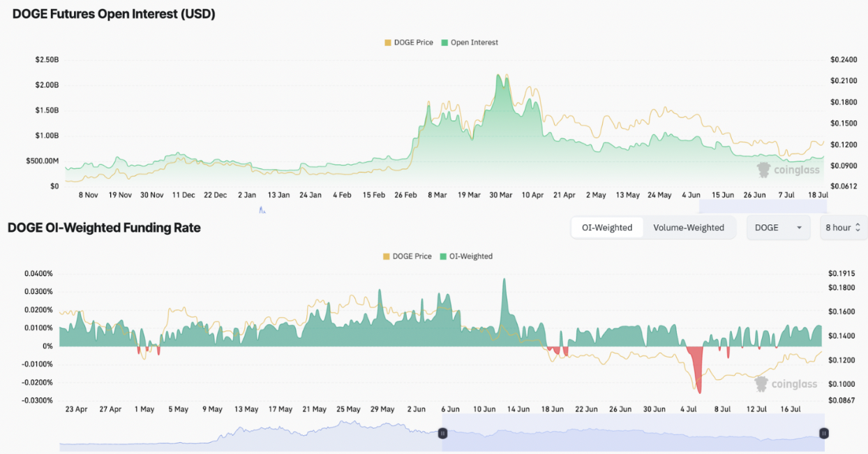This screenshot has width=868, height=454.
Task: Switch to the OI-Weighted tab
Action: tap(607, 228)
